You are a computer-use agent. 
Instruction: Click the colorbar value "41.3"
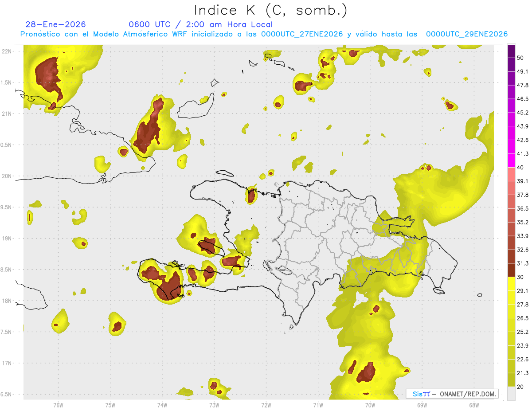pos(523,153)
